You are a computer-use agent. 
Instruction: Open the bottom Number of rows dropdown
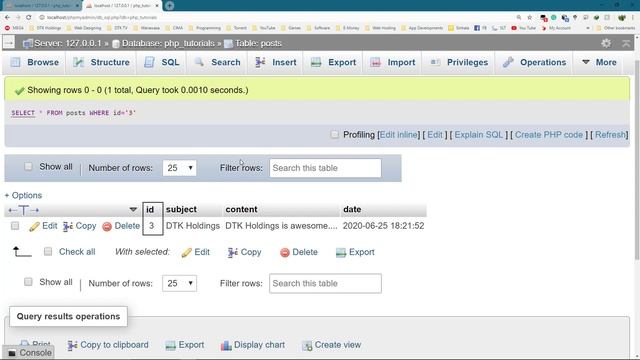pyautogui.click(x=179, y=283)
